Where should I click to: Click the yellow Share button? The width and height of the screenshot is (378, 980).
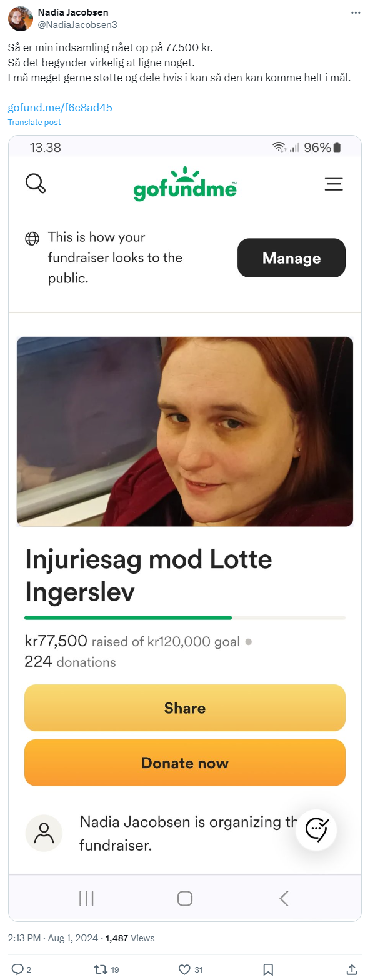point(185,708)
